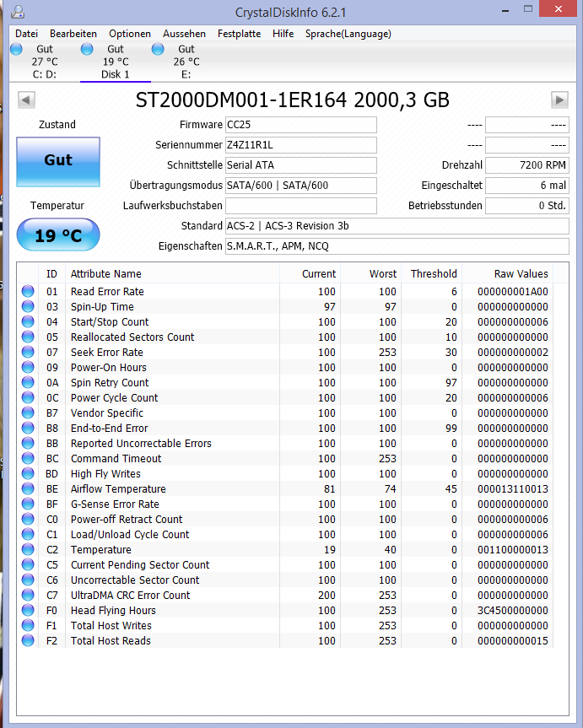Click status orb for Spin-Up Time
This screenshot has height=728, width=583.
[28, 306]
